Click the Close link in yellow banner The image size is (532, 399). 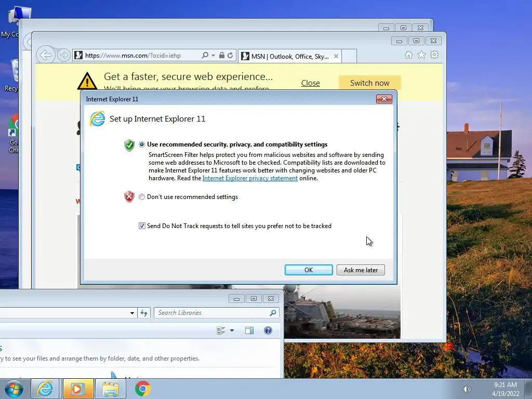(x=311, y=83)
